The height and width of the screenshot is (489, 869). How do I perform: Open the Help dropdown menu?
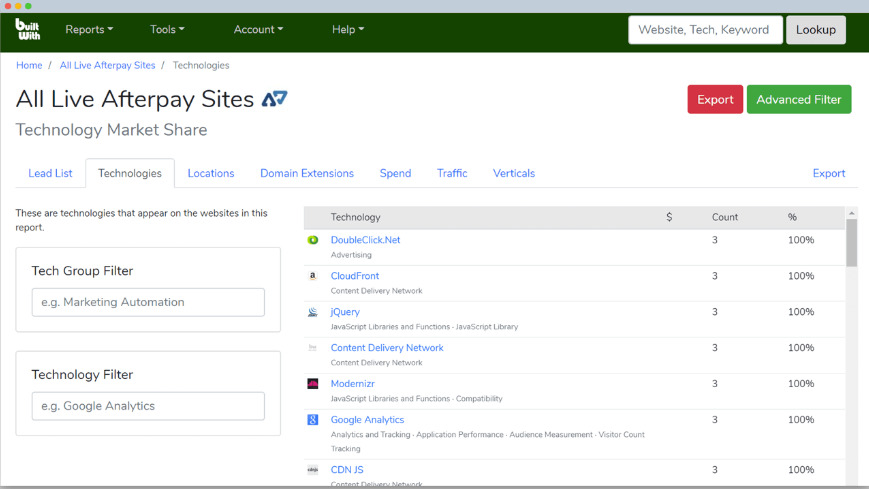click(x=348, y=29)
